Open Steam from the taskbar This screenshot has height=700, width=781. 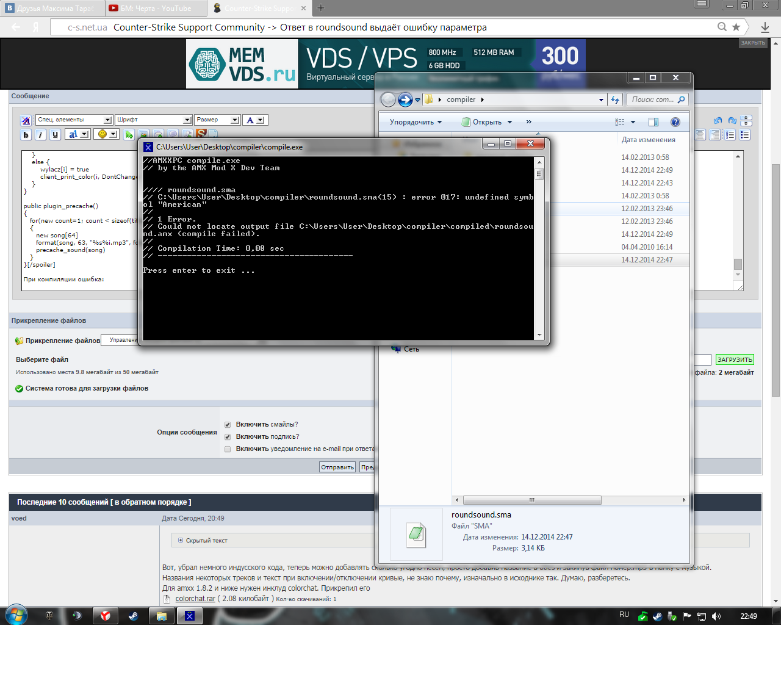click(x=133, y=616)
